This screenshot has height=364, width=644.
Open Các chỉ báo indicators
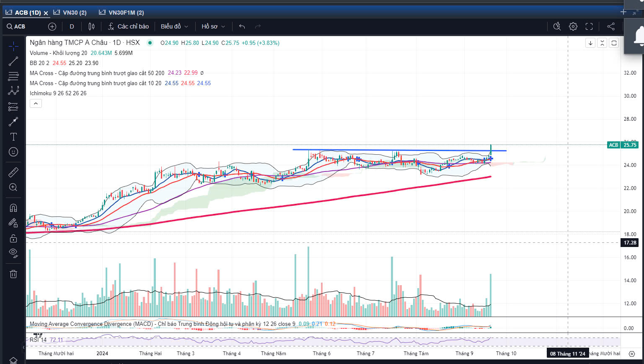click(x=128, y=26)
